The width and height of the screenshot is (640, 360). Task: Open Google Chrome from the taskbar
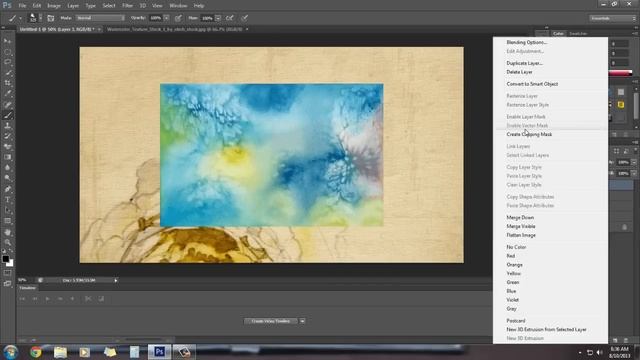pyautogui.click(x=36, y=352)
